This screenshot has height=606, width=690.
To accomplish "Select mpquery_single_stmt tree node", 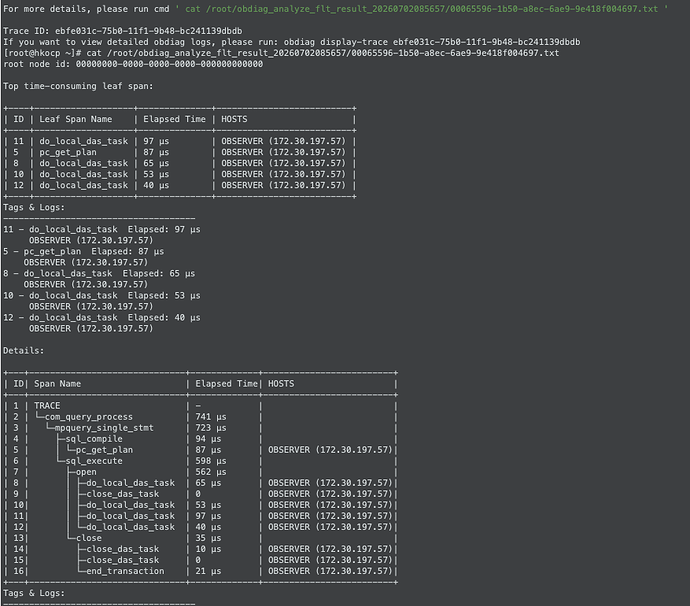I will [x=104, y=428].
